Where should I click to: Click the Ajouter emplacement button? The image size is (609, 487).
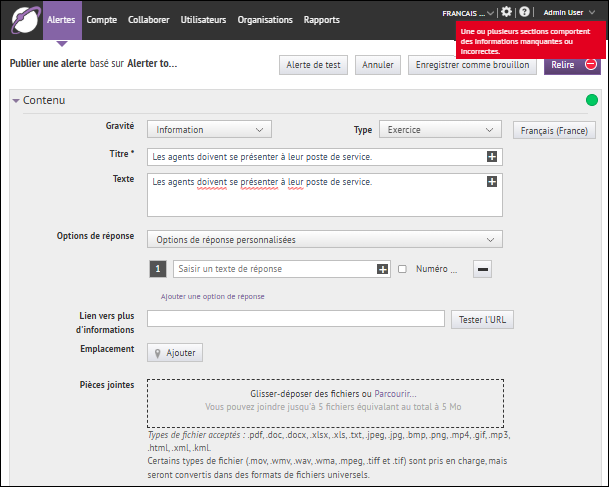(175, 353)
